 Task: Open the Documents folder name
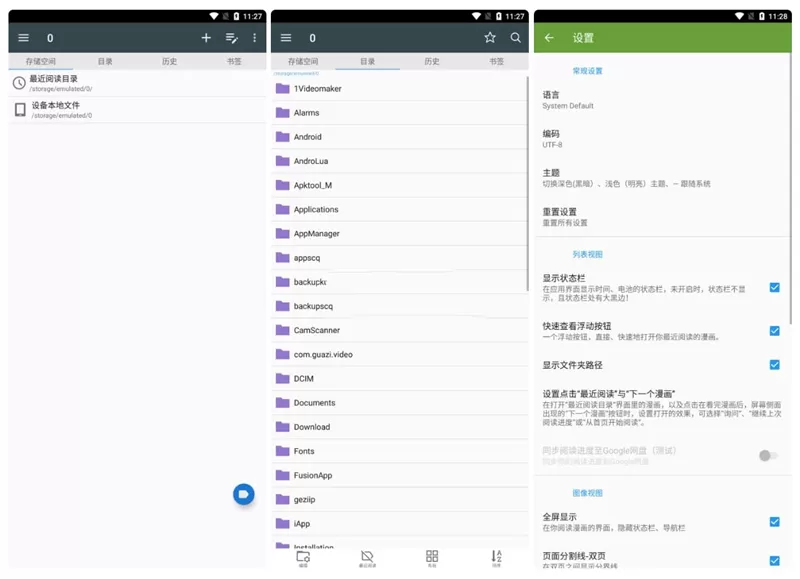pos(314,402)
